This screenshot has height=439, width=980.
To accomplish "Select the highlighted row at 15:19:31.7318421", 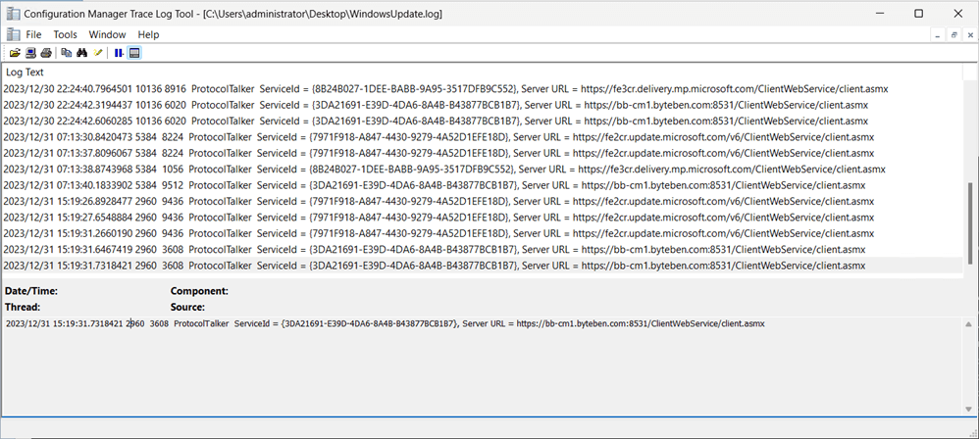I will (x=482, y=266).
